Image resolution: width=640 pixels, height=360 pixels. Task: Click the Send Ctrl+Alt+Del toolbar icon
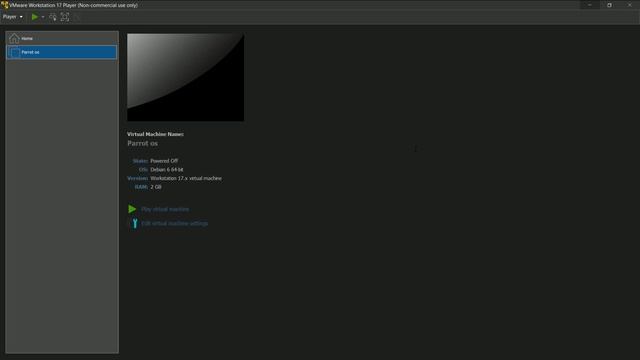pyautogui.click(x=53, y=17)
